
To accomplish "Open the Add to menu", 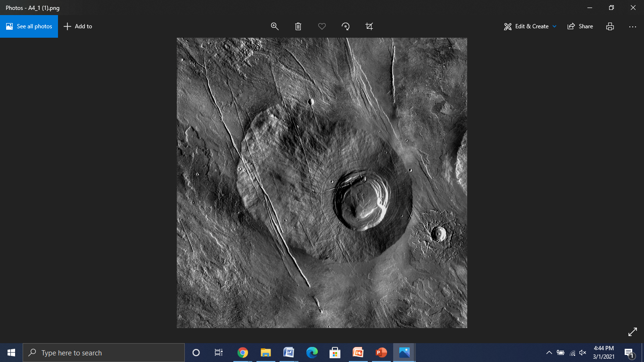I will [78, 26].
